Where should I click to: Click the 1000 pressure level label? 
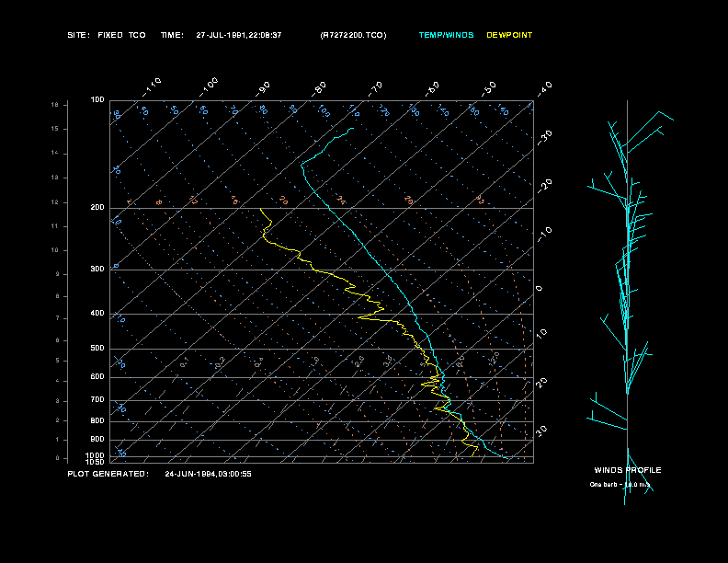point(96,455)
